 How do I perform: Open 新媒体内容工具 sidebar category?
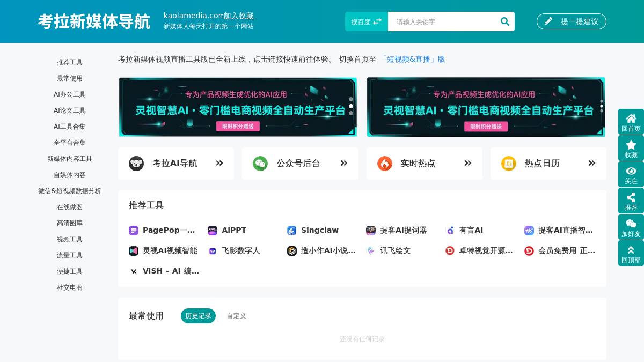[x=70, y=159]
